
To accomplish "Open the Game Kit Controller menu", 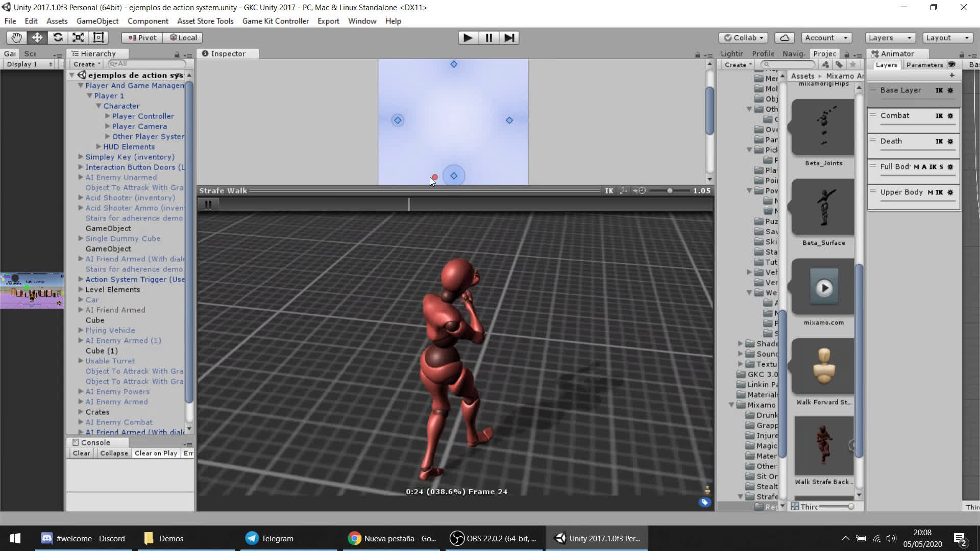I will click(275, 21).
